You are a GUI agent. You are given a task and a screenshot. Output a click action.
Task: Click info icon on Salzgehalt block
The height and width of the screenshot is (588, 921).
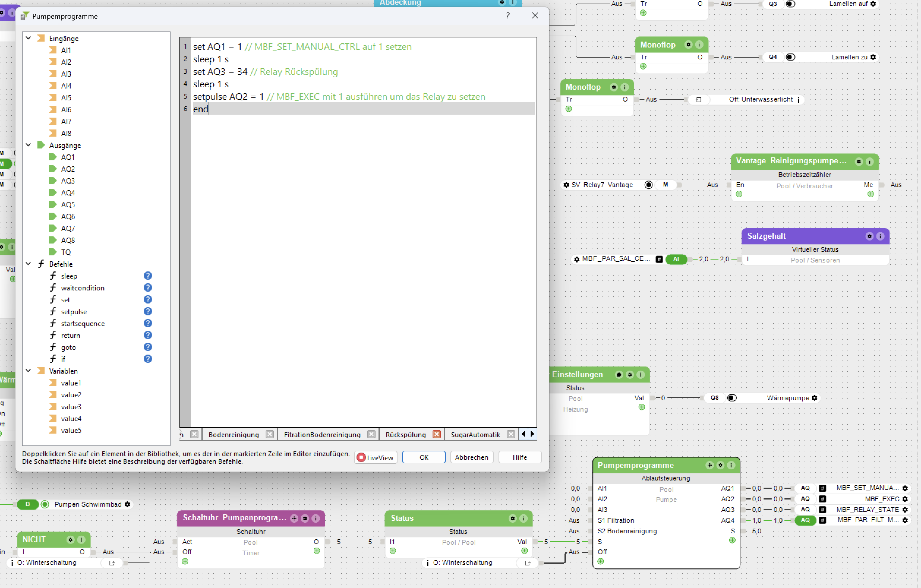coord(880,236)
